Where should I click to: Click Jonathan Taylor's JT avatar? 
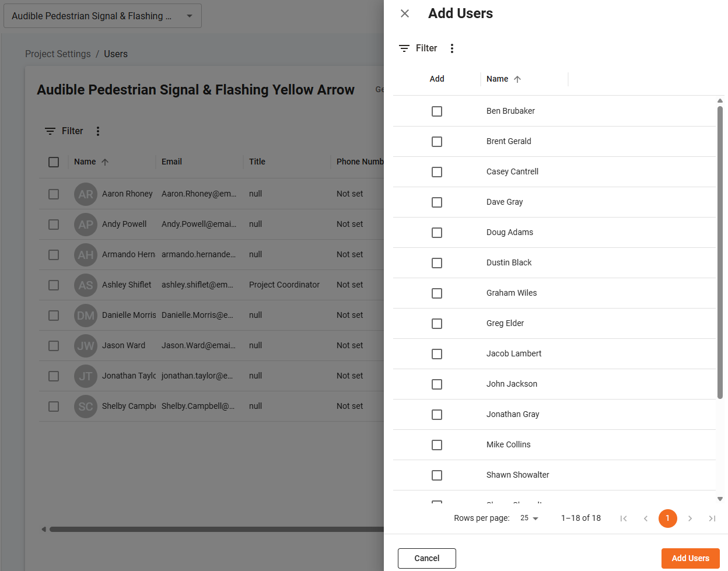[86, 376]
